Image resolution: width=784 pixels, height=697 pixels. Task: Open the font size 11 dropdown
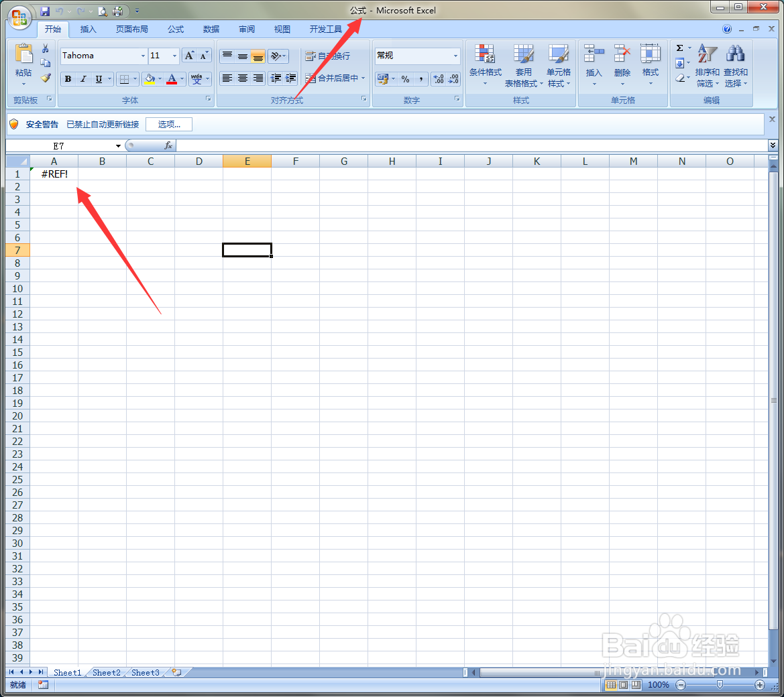[x=174, y=56]
